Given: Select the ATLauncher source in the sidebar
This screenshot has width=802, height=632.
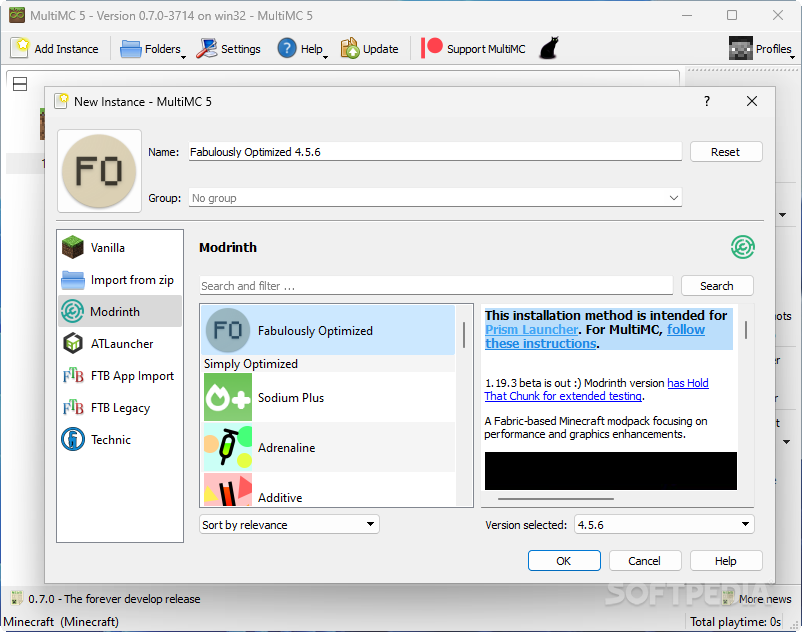Looking at the screenshot, I should click(120, 344).
